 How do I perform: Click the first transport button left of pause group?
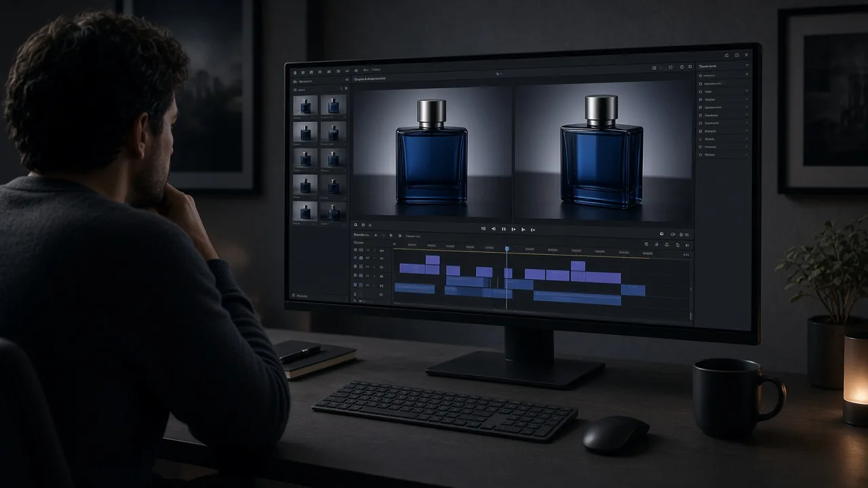(484, 229)
